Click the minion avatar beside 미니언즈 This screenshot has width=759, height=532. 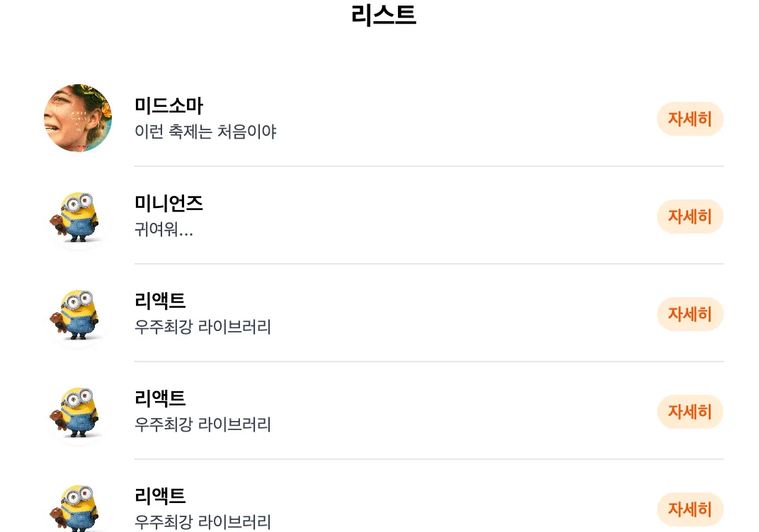(x=78, y=216)
